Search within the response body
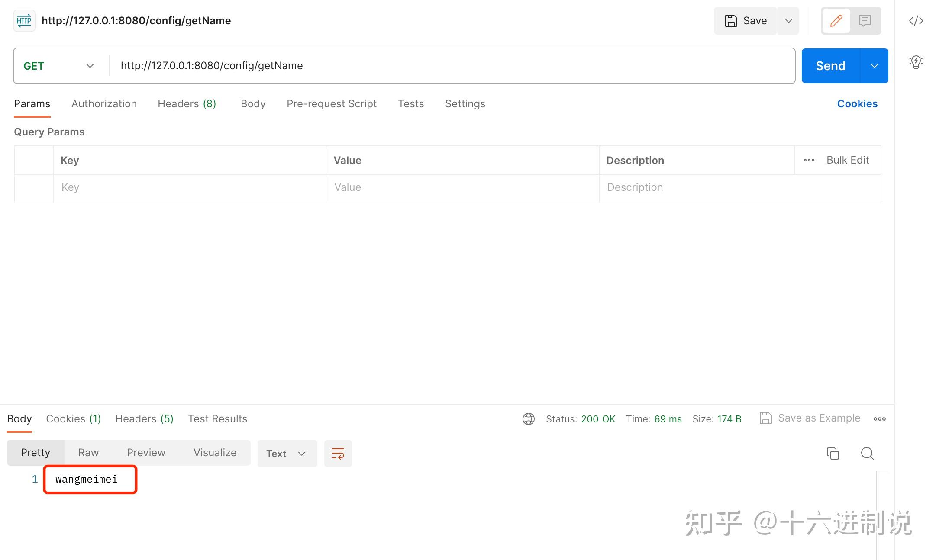 tap(867, 453)
